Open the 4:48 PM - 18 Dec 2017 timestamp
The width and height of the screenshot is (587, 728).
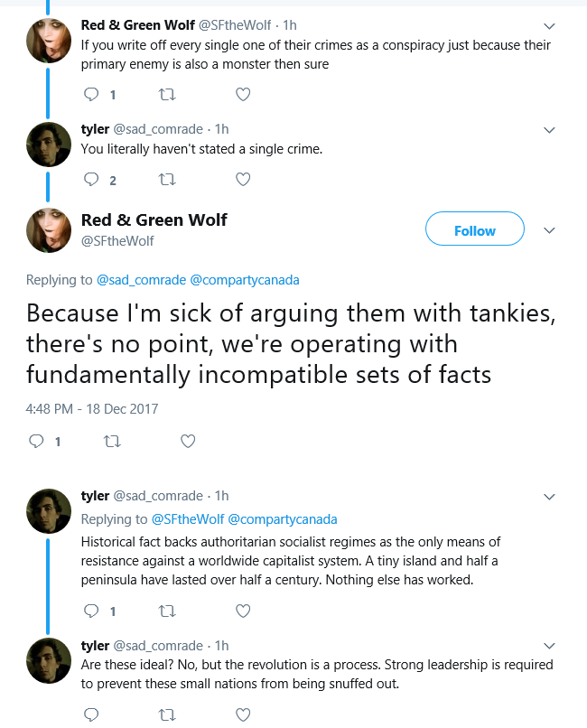pos(92,409)
